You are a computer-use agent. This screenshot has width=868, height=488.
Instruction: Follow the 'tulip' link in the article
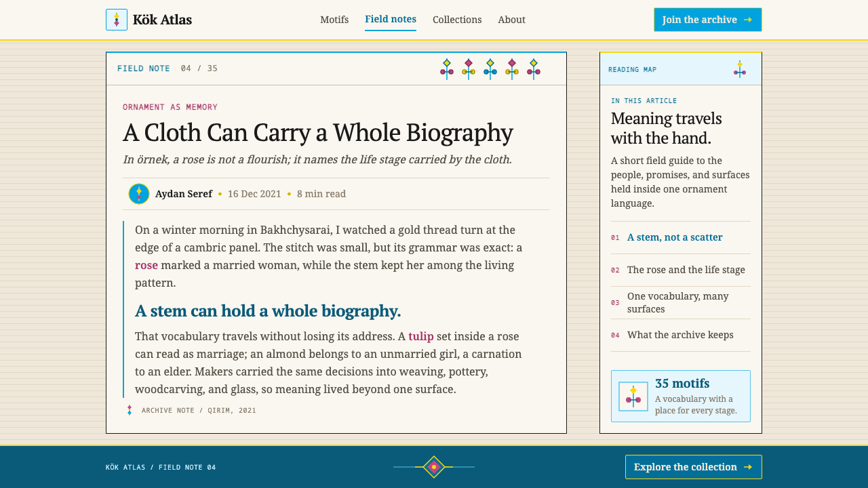tap(421, 336)
